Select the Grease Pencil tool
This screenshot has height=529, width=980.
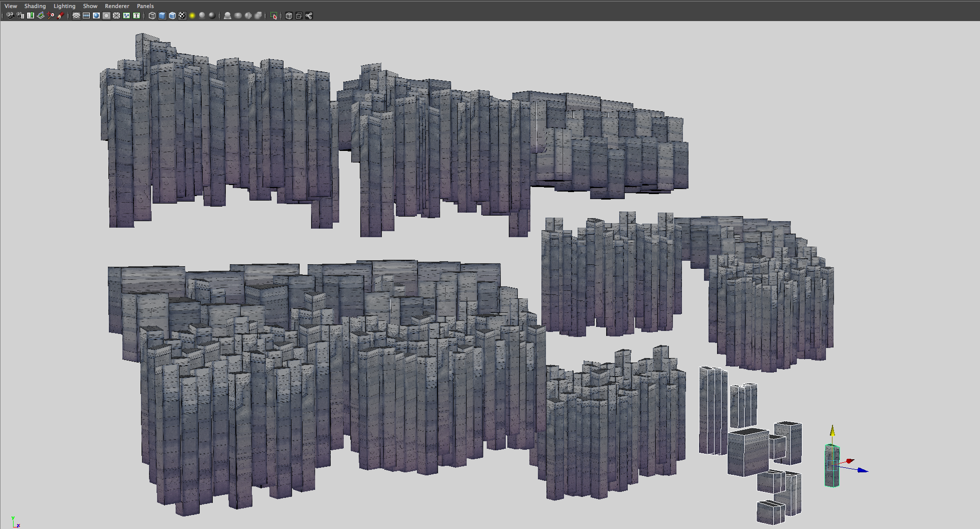61,16
